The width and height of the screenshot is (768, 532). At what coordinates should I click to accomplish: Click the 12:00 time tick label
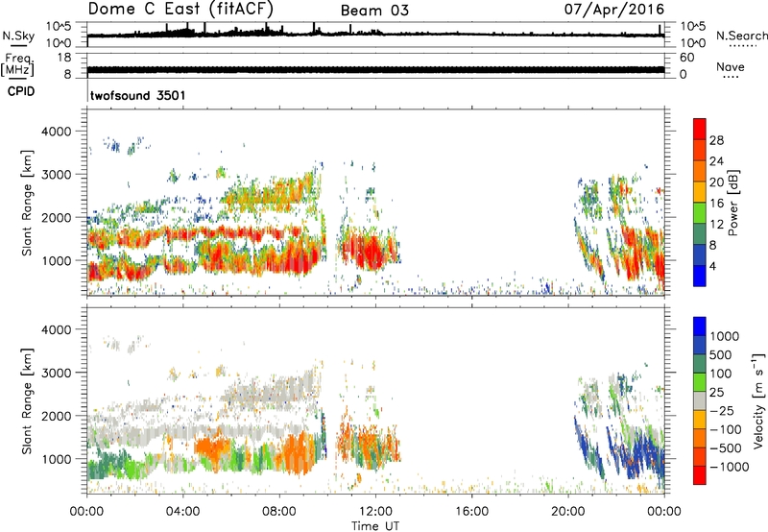coord(375,512)
